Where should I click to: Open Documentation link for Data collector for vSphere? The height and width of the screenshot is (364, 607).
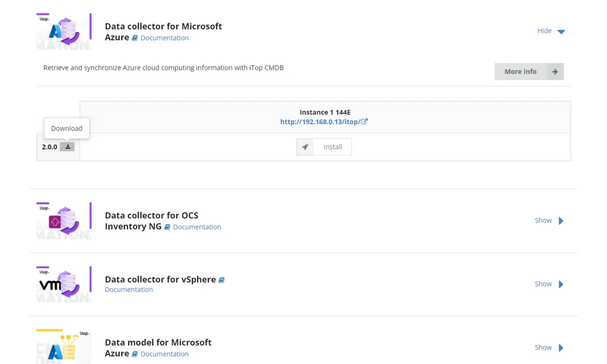click(129, 290)
